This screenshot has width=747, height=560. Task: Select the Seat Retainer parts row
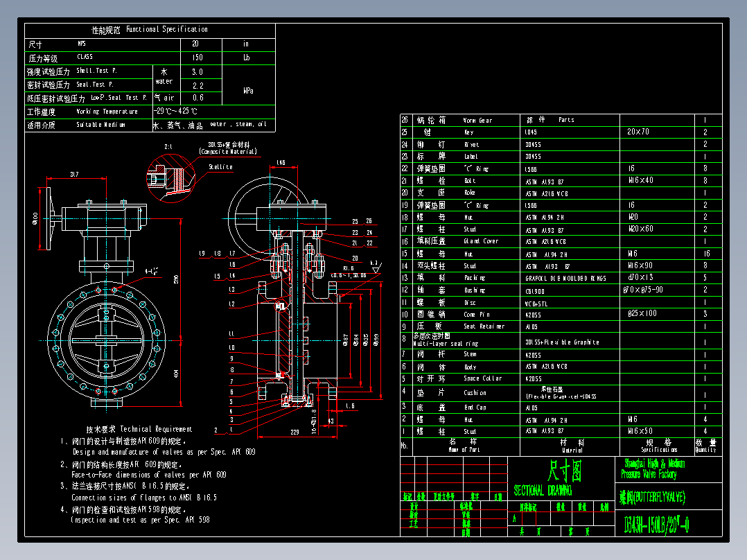[484, 326]
